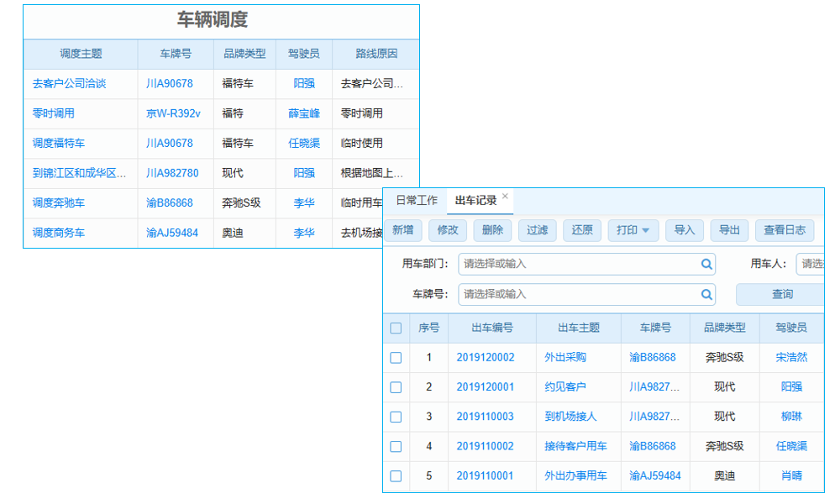
Task: Click the 删除 (Delete) toolbar button
Action: tap(492, 230)
